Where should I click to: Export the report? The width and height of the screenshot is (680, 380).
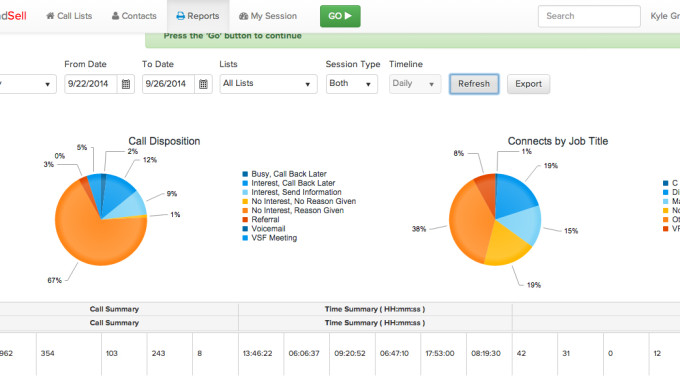tap(528, 84)
